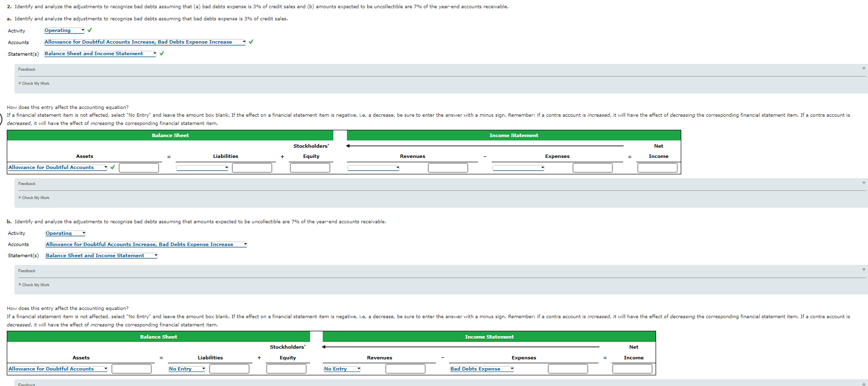Click the Liabilities amount box in part a's table
Image resolution: width=868 pixels, height=386 pixels.
252,168
